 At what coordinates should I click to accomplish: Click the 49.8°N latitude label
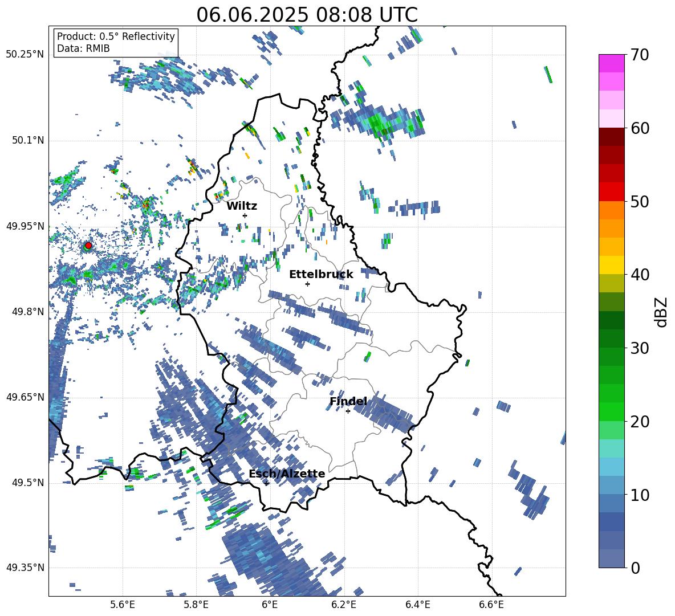[28, 312]
